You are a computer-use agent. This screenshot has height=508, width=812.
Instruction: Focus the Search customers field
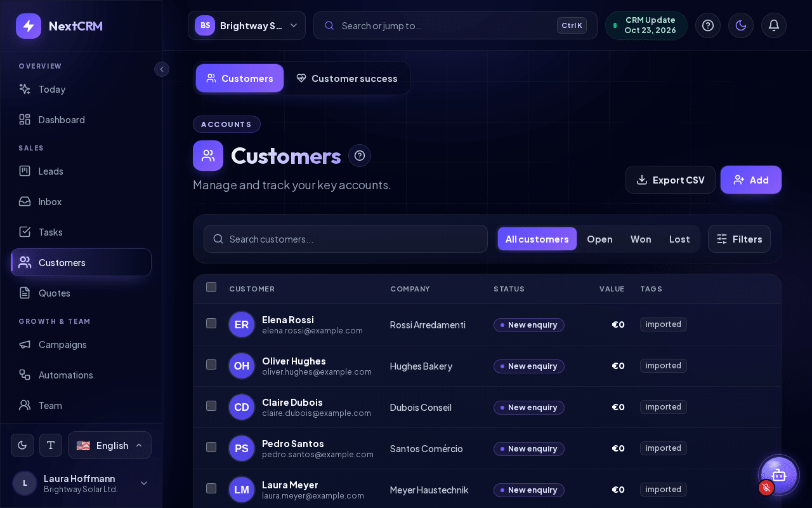tap(346, 239)
